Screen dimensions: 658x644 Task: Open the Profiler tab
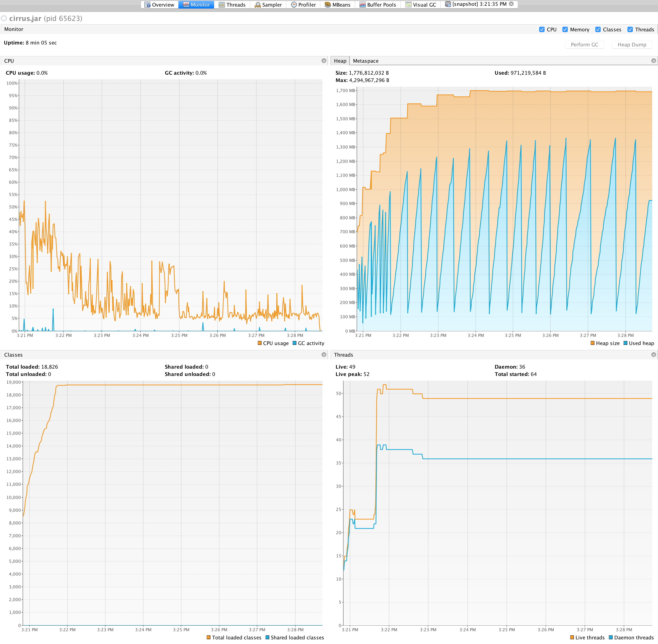click(303, 5)
